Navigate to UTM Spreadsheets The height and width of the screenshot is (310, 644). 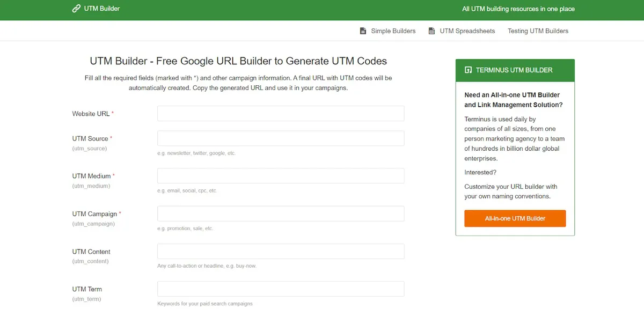pyautogui.click(x=467, y=31)
